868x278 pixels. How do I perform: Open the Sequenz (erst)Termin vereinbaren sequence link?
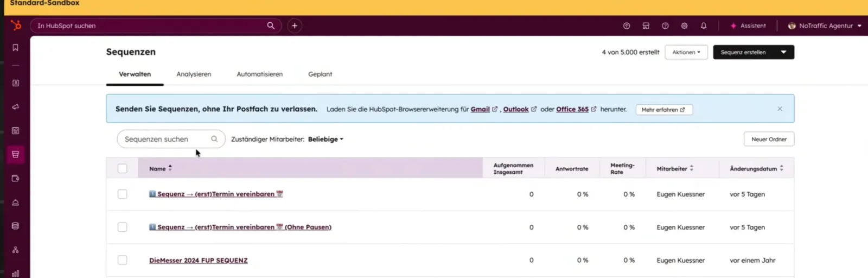(216, 194)
